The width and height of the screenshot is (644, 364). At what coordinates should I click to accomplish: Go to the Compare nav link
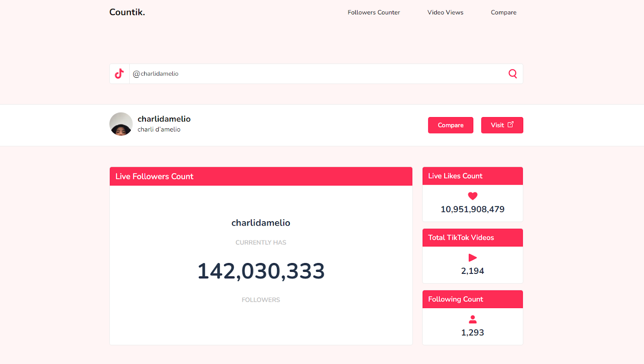504,12
